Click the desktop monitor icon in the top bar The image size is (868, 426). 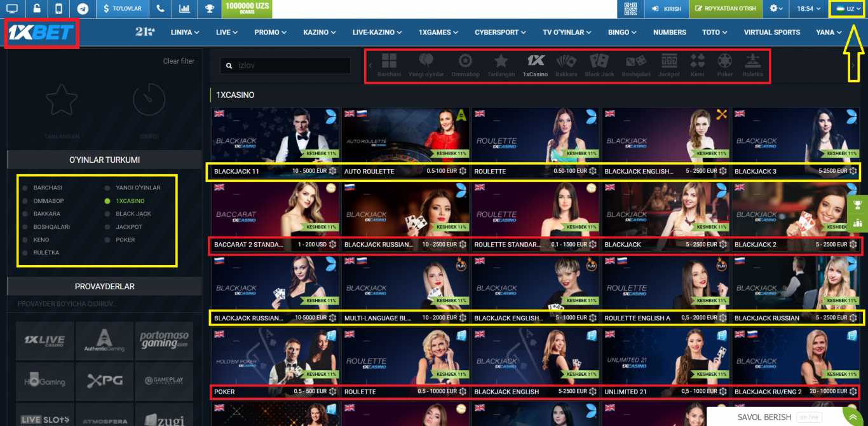coord(12,9)
